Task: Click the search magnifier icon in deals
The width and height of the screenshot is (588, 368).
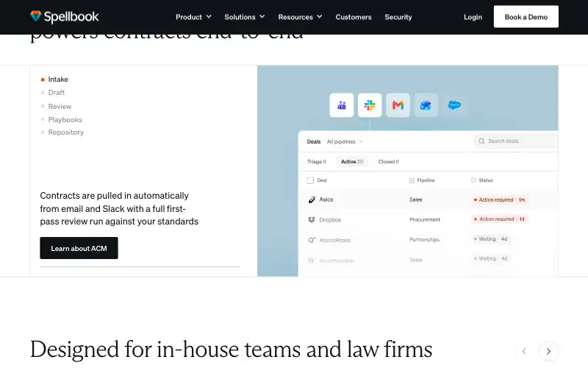Action: (481, 141)
